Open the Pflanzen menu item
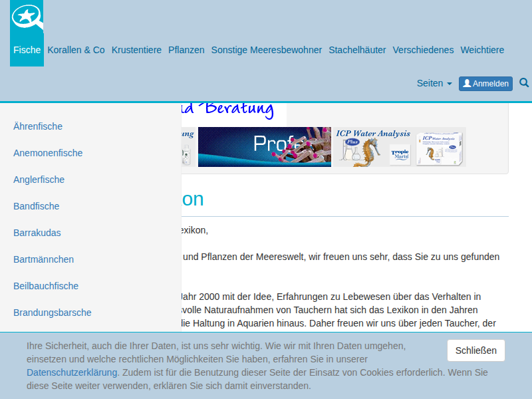Image resolution: width=532 pixels, height=399 pixels. tap(186, 50)
